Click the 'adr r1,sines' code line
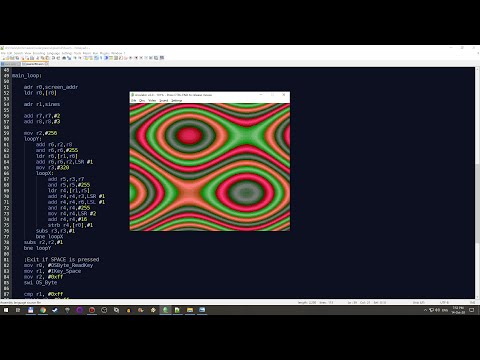Image resolution: width=480 pixels, height=360 pixels. [42, 104]
